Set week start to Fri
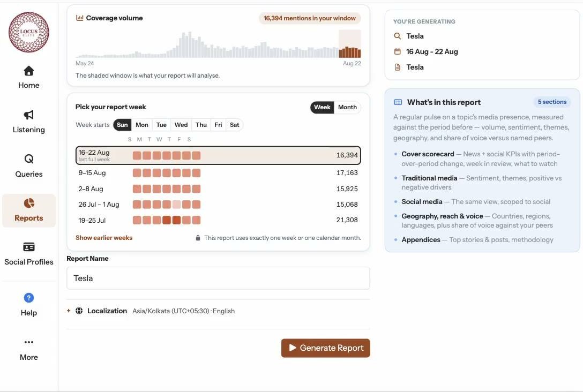Screen dimensions: 583x392 click(x=218, y=125)
